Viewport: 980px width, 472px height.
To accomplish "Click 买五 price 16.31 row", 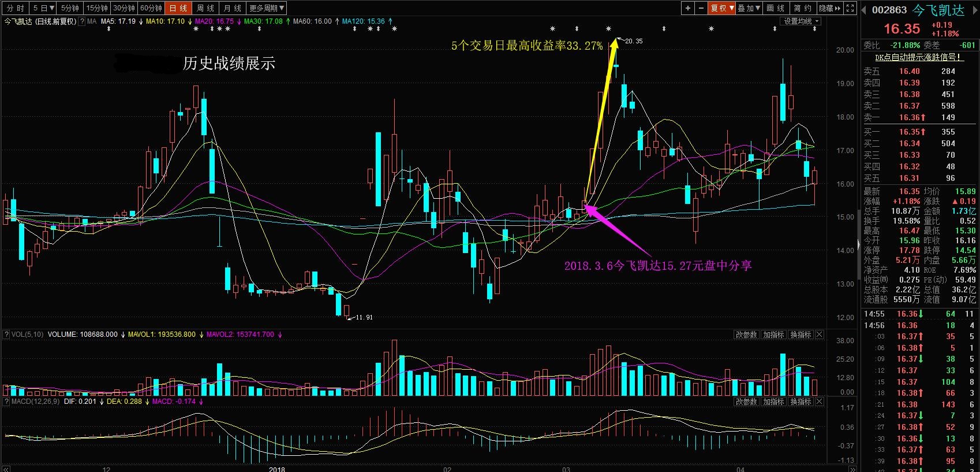I will click(919, 178).
